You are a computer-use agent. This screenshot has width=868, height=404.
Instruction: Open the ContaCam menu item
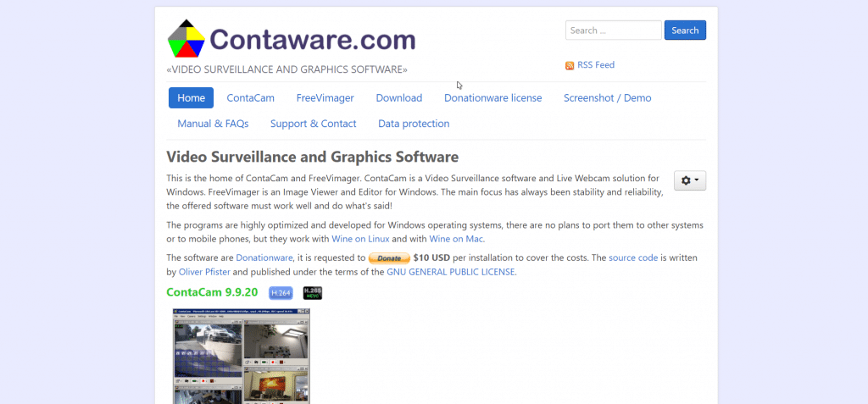(x=250, y=98)
